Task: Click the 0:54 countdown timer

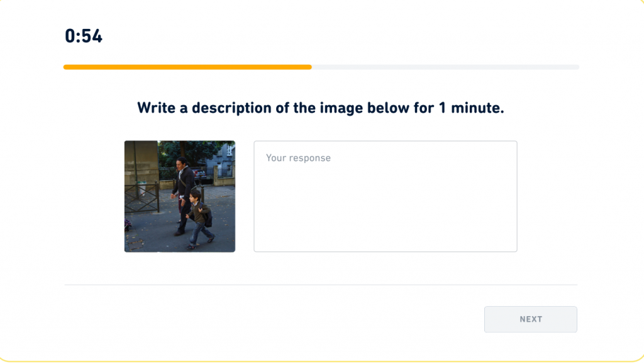Action: coord(84,36)
